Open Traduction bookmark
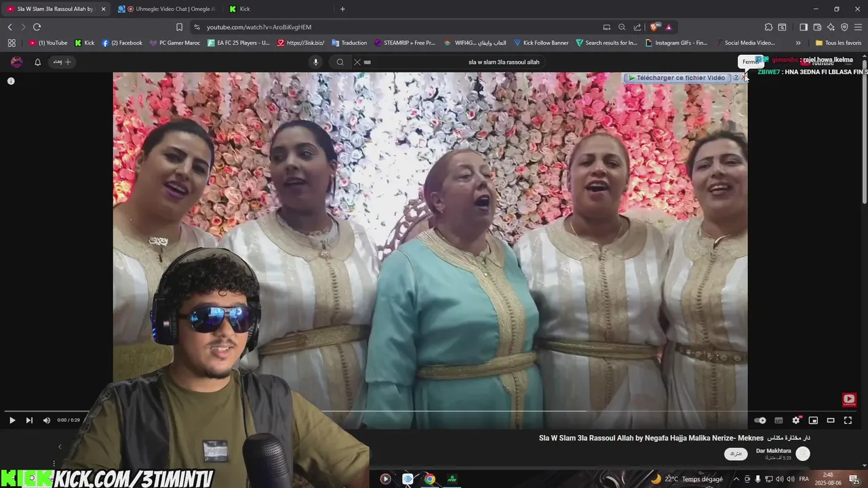This screenshot has width=868, height=488. coord(349,43)
